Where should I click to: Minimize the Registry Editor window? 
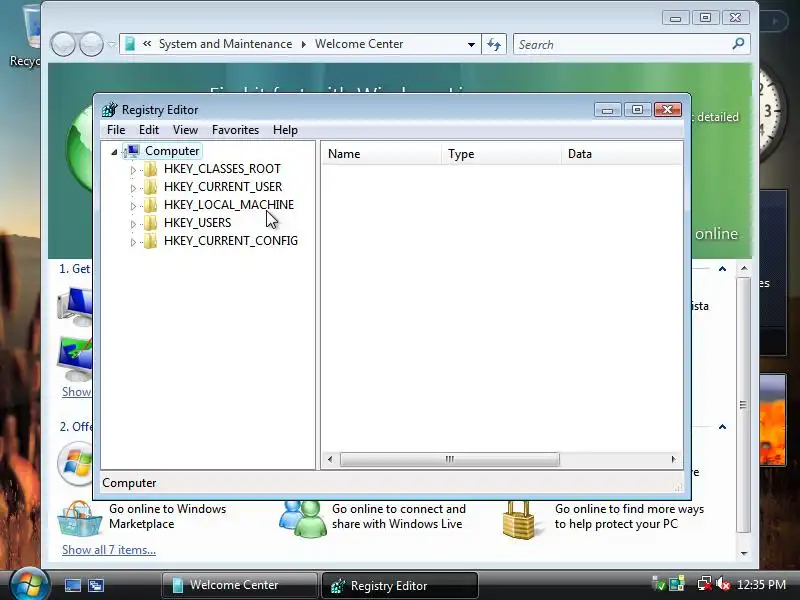(607, 110)
